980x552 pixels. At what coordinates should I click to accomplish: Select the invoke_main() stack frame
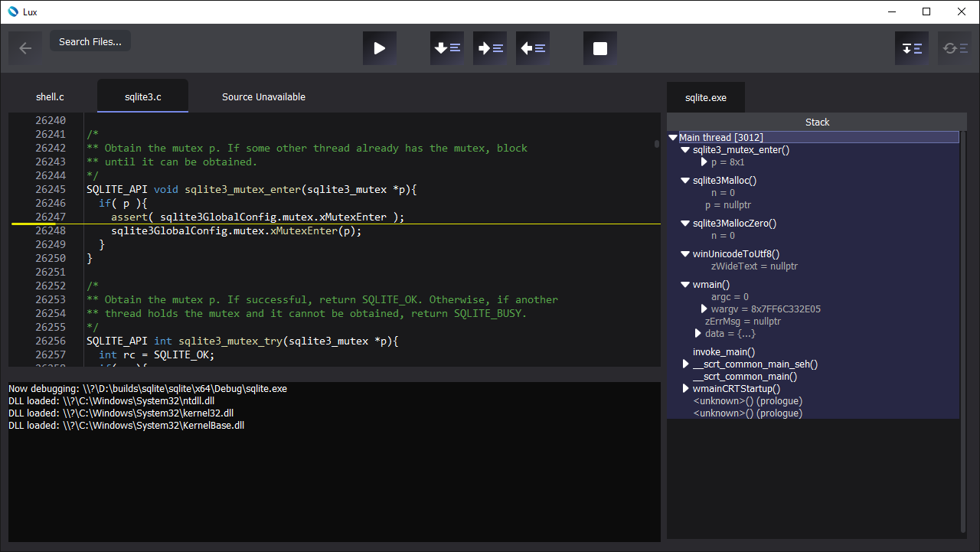pos(724,352)
